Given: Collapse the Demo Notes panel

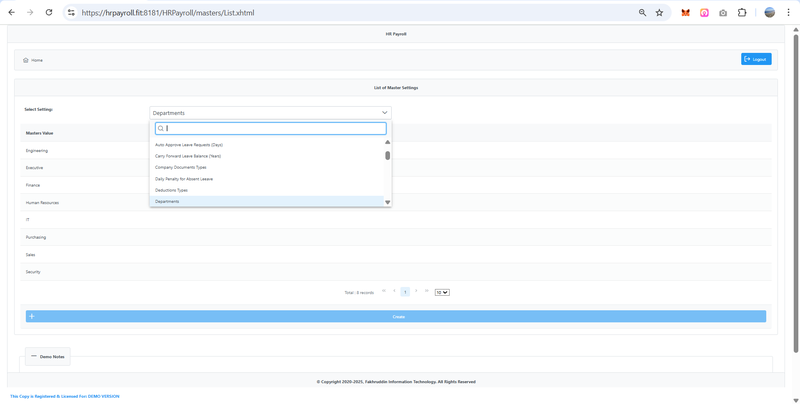Looking at the screenshot, I should click(x=34, y=356).
